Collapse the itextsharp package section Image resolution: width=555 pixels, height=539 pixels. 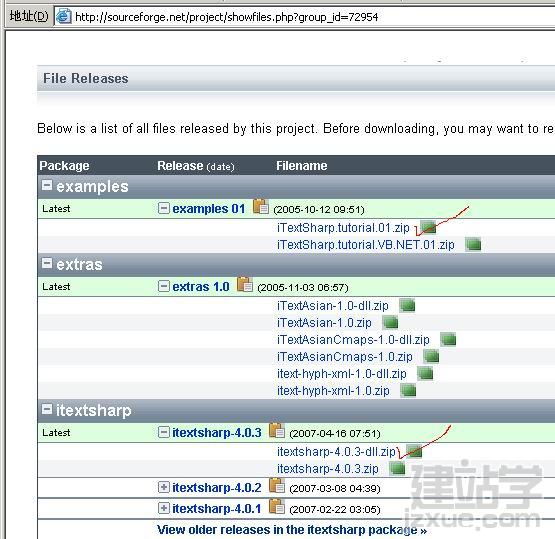(47, 409)
